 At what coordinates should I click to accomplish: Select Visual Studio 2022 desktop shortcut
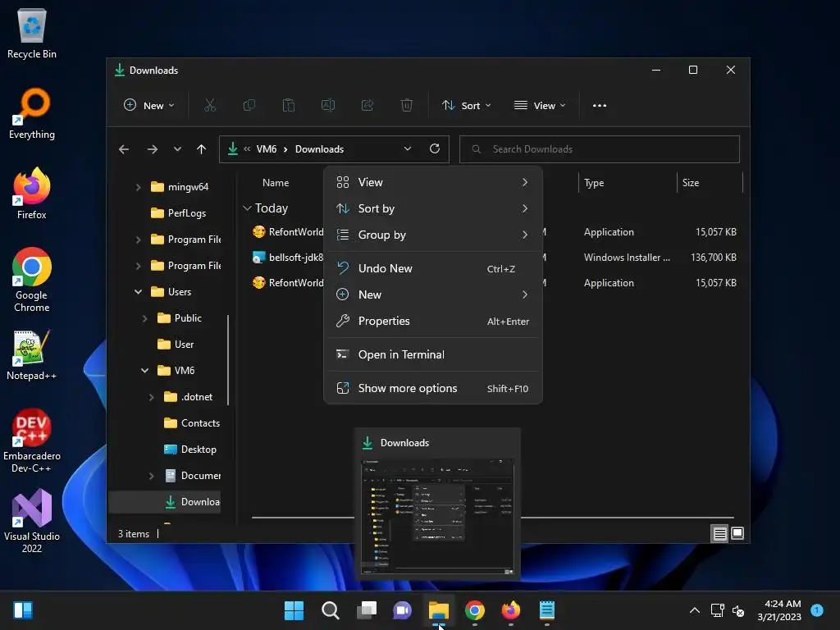coord(32,521)
